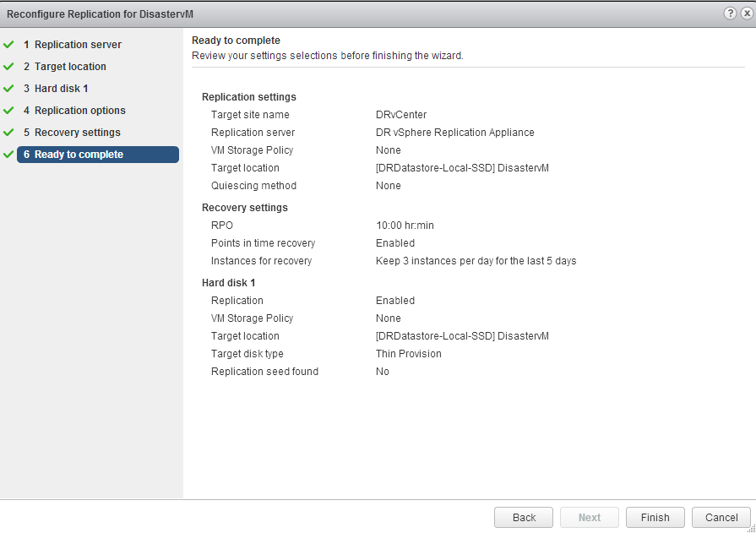Click the green checkmark beside Replication server
Viewport: 756px width, 533px height.
pyautogui.click(x=8, y=45)
